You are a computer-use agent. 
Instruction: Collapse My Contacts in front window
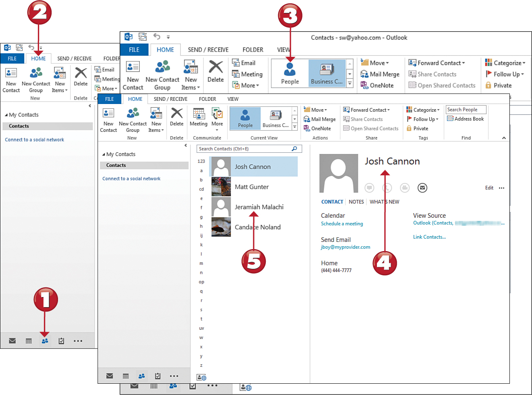tap(103, 154)
